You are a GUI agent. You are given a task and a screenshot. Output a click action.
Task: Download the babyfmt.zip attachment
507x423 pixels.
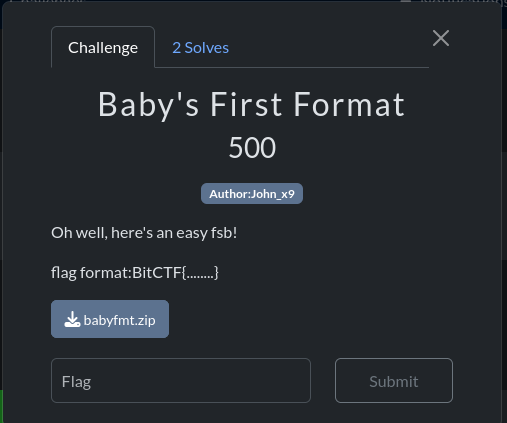pyautogui.click(x=110, y=319)
